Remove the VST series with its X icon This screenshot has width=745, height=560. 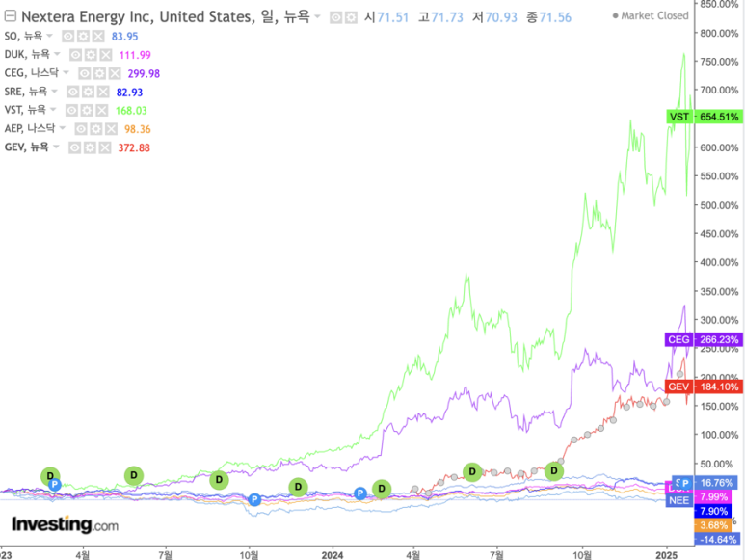101,111
